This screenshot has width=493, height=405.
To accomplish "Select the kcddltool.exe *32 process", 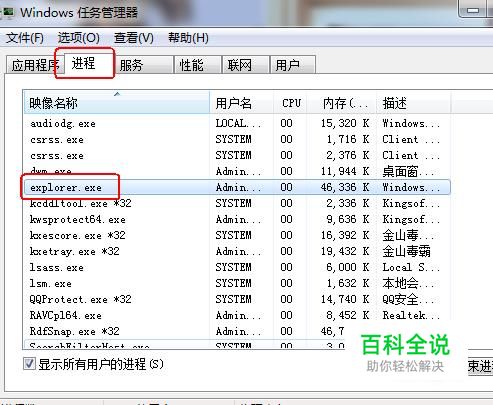I will coord(237,203).
